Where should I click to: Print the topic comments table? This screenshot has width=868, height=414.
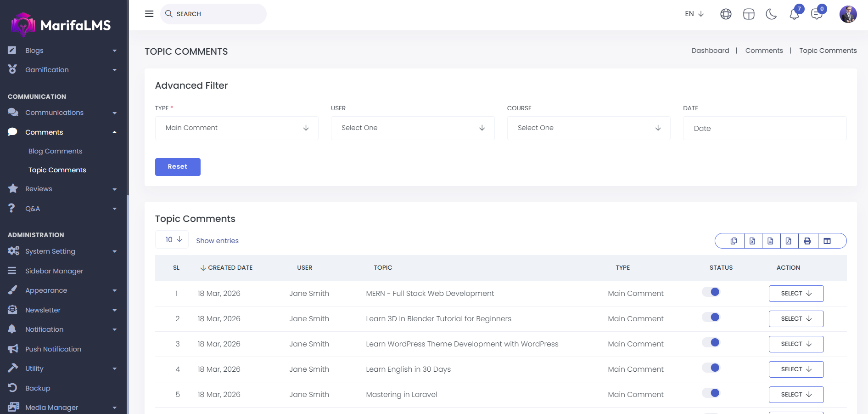click(x=807, y=241)
